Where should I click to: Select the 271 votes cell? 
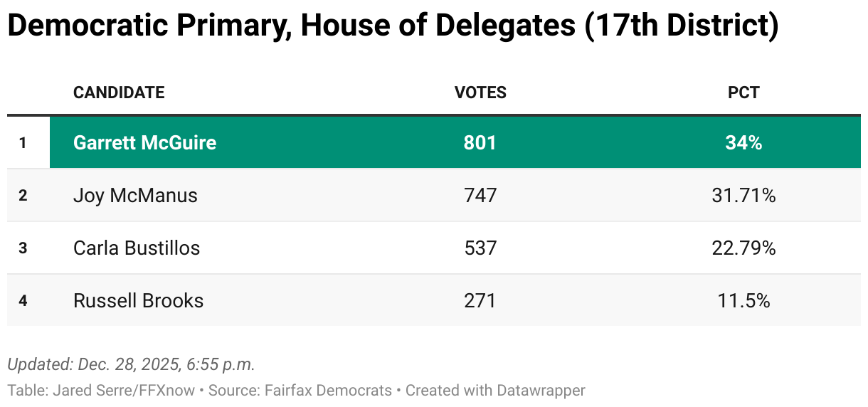click(480, 300)
